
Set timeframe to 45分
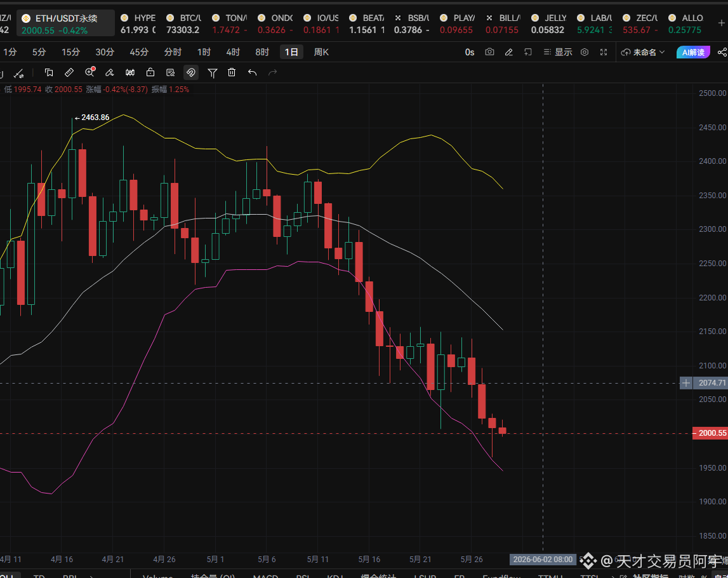139,52
